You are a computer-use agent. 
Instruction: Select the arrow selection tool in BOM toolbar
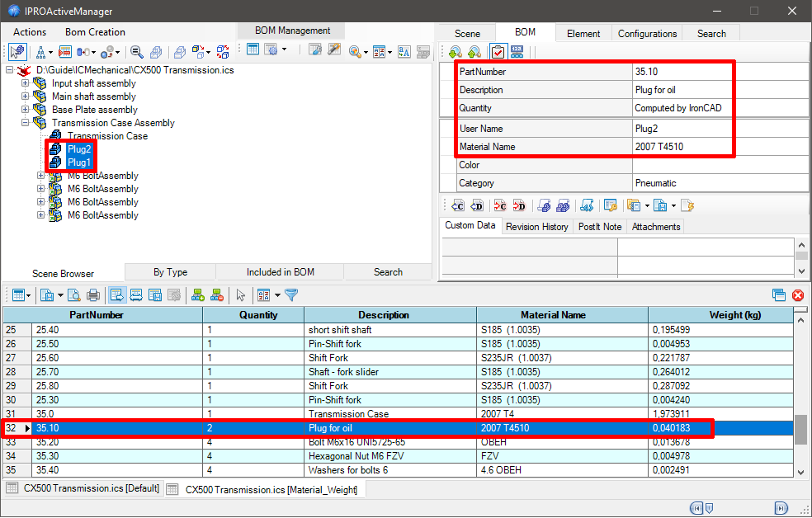(x=239, y=294)
